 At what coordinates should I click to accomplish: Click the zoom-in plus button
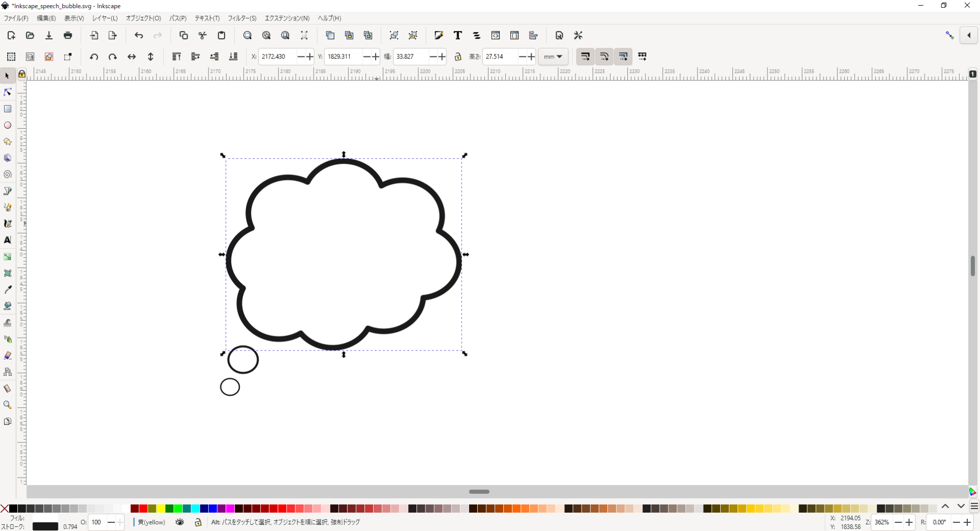point(909,522)
